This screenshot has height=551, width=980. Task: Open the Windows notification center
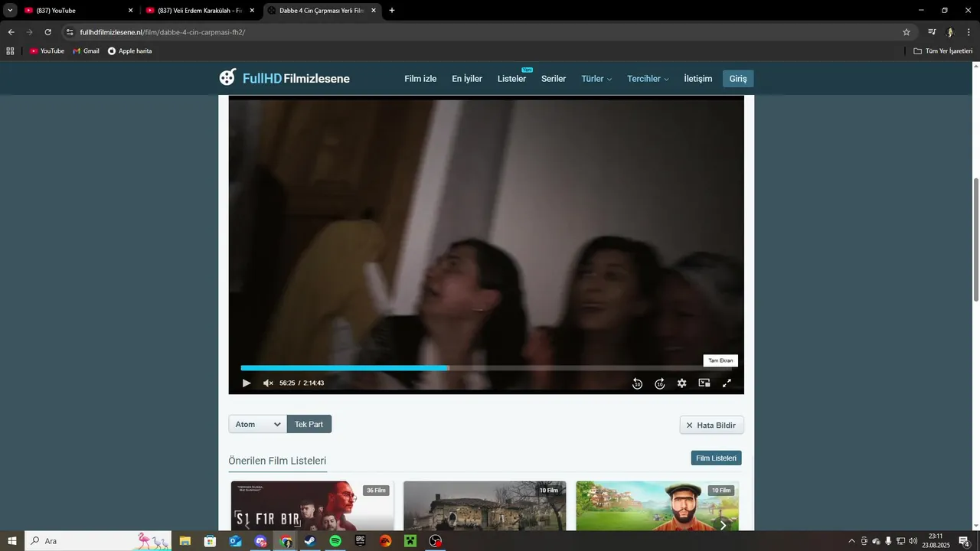pyautogui.click(x=964, y=541)
